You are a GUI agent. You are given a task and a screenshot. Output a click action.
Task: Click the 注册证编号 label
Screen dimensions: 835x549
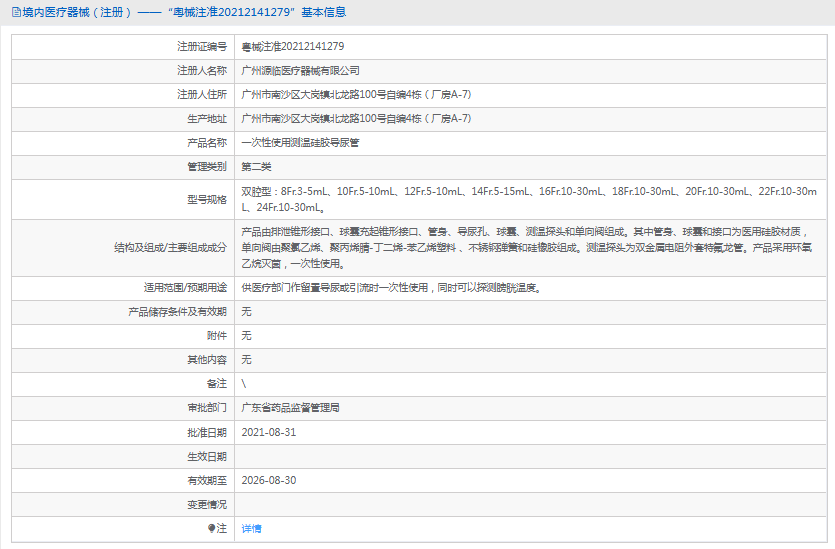202,46
